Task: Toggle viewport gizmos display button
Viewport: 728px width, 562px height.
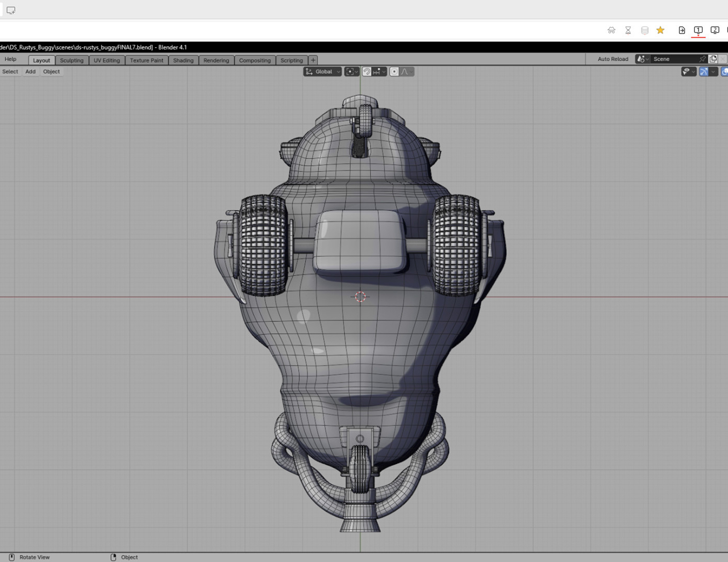Action: 703,72
